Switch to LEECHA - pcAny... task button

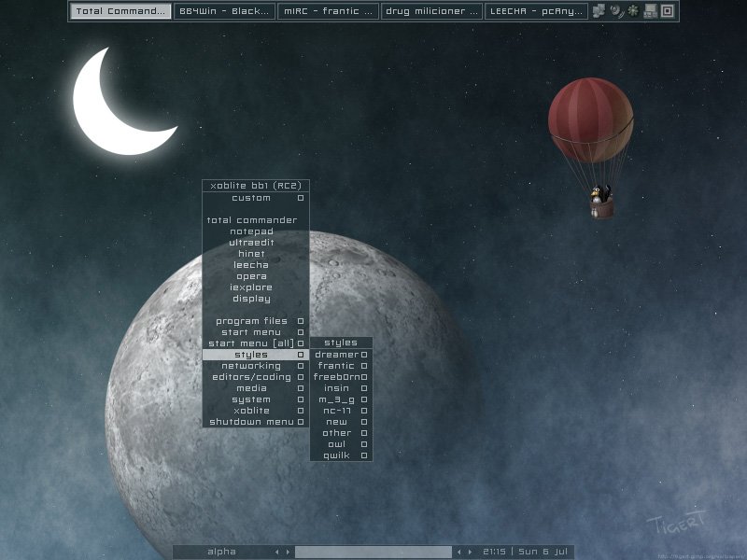(535, 11)
